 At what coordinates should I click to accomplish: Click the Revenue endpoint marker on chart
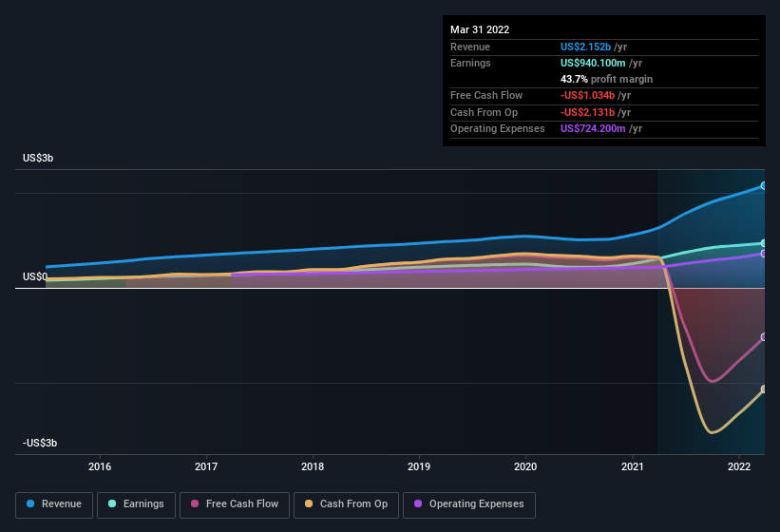[x=764, y=186]
